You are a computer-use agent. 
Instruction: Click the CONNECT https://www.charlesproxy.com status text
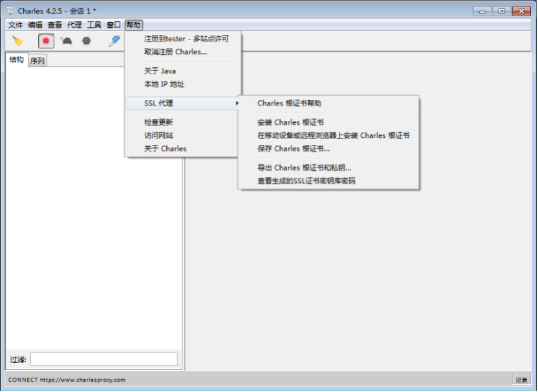click(x=67, y=380)
